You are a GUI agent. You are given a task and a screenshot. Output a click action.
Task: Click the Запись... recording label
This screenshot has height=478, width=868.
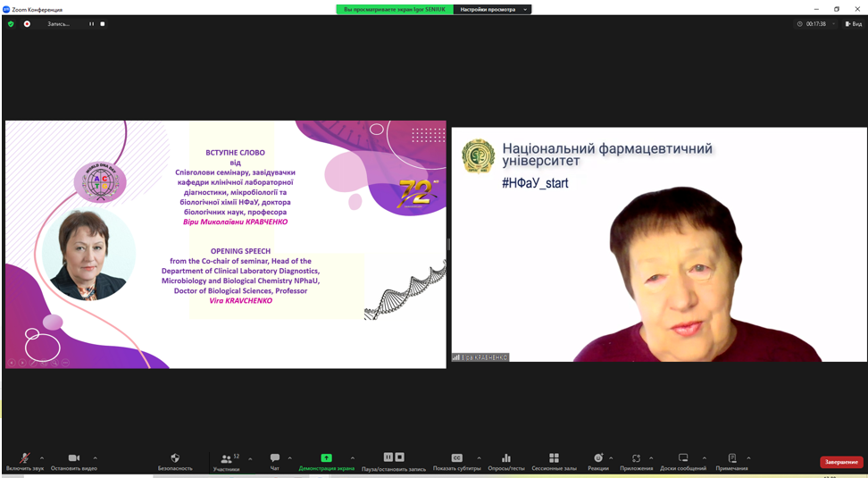59,24
